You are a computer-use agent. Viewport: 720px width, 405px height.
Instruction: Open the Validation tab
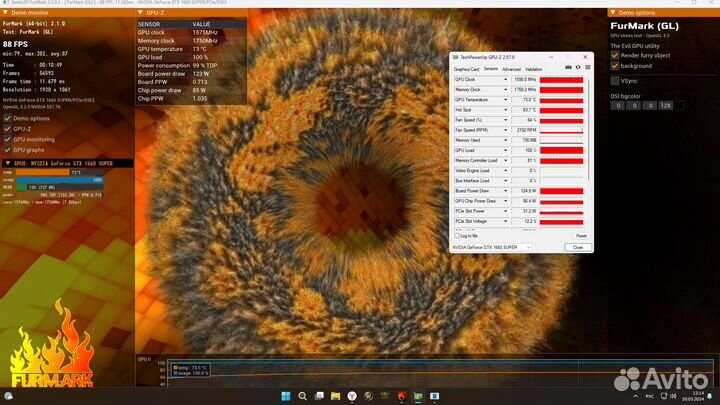(534, 69)
